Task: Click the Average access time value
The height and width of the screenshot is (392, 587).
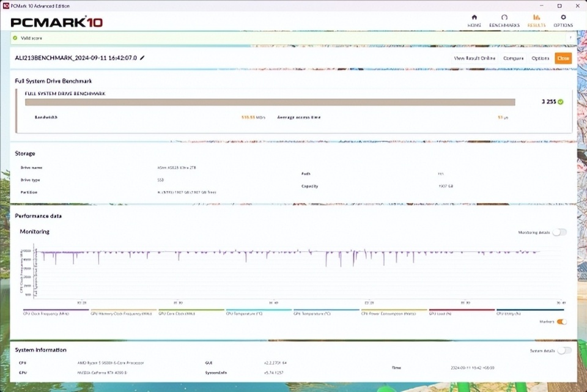Action: click(x=503, y=117)
